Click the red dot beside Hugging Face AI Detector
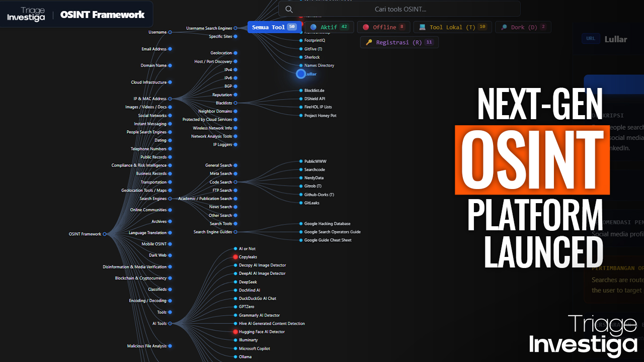Image resolution: width=644 pixels, height=362 pixels. [x=235, y=332]
